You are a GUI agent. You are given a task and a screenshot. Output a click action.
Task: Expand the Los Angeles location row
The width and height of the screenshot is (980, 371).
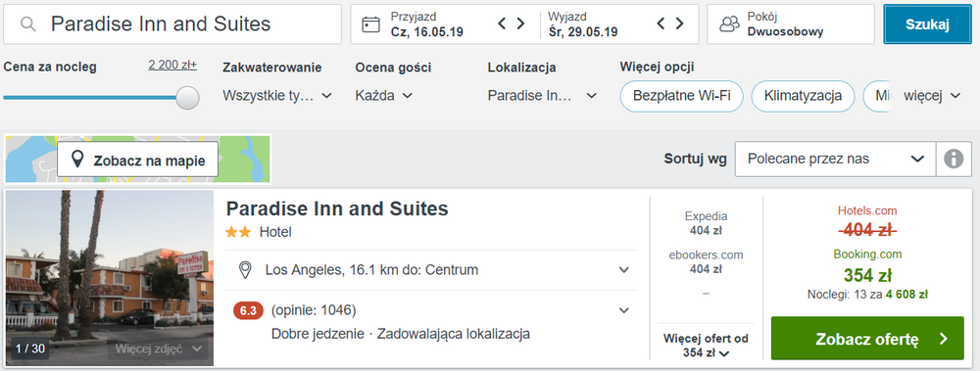[x=431, y=270]
